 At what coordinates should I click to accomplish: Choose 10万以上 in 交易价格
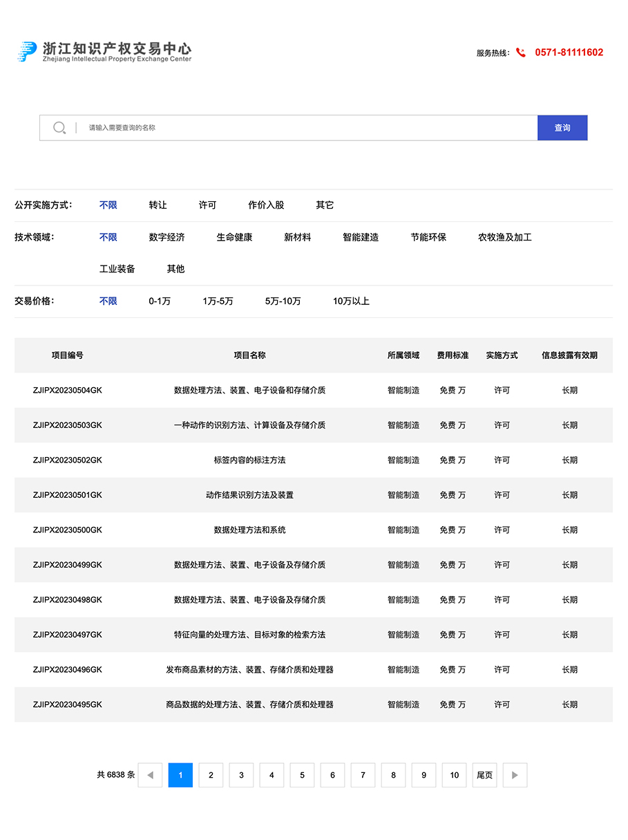pyautogui.click(x=352, y=301)
